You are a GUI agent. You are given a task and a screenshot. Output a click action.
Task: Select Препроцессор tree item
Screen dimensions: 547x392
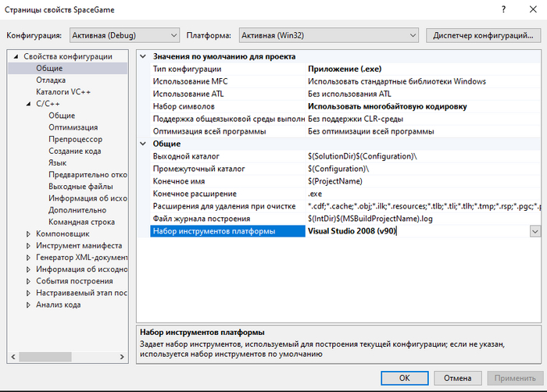coord(76,139)
